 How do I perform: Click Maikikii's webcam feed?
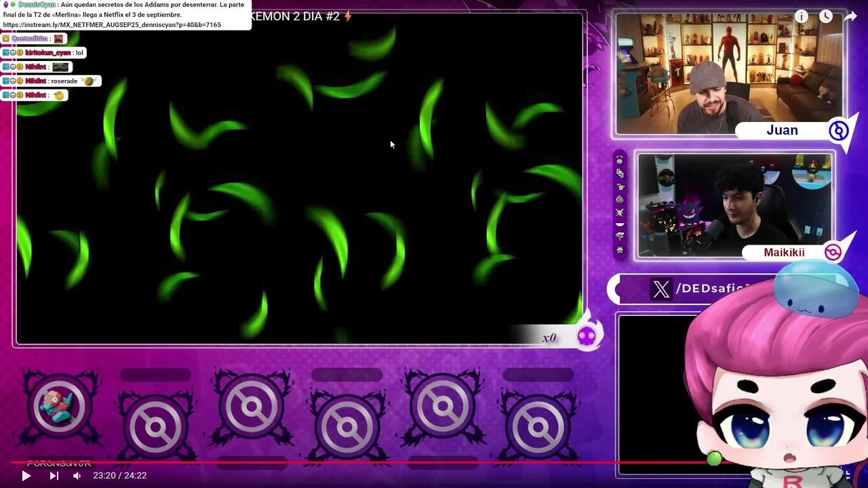(x=734, y=206)
